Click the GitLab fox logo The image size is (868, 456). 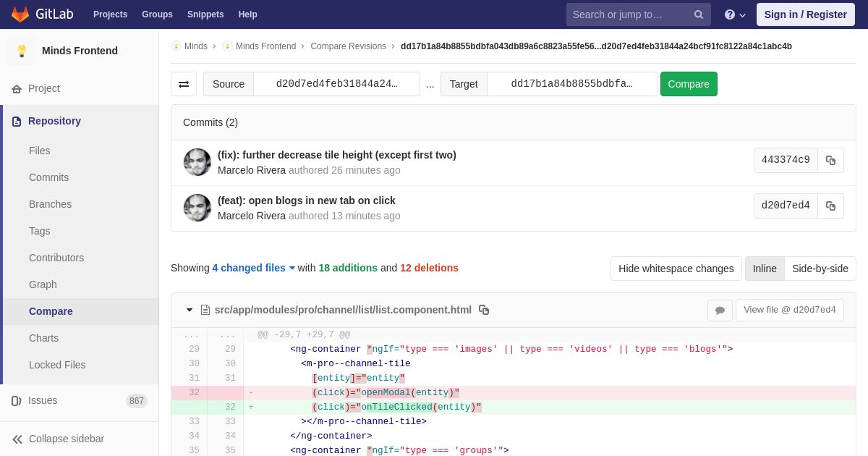pos(20,14)
